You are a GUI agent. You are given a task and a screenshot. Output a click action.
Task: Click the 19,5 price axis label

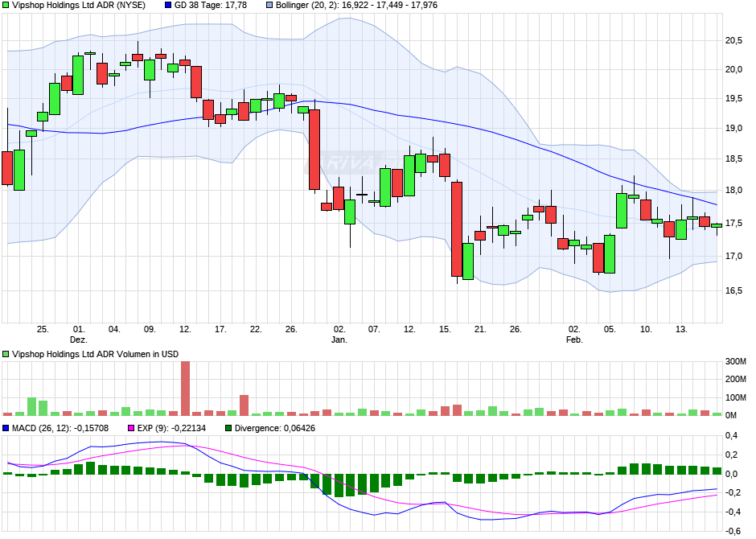[x=733, y=99]
